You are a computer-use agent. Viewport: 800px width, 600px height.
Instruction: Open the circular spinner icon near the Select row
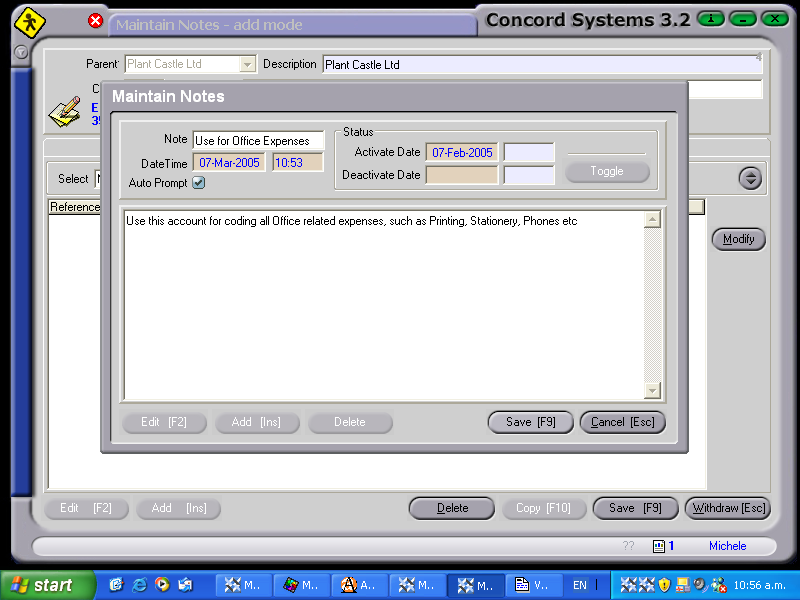(750, 177)
